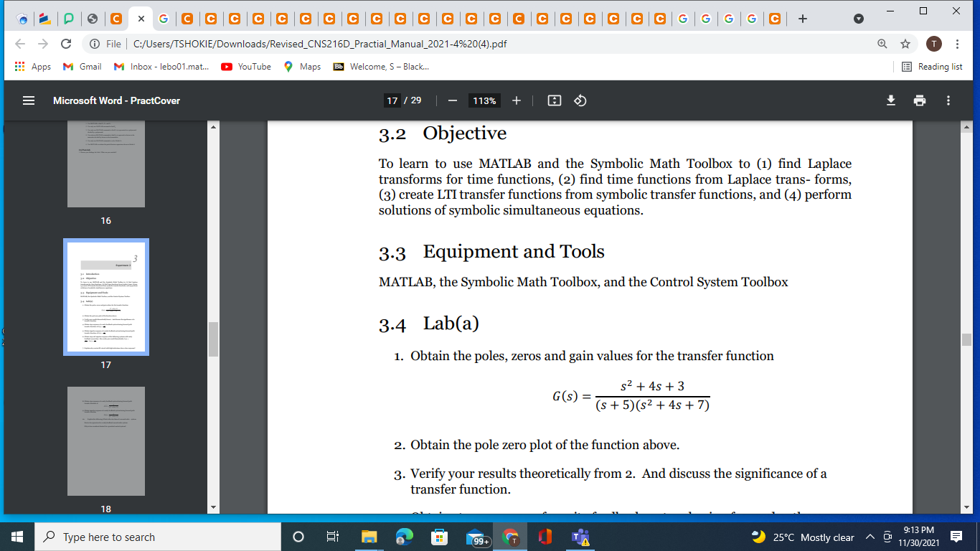Select the page 18 thumbnail
The height and width of the screenshot is (551, 980).
click(x=105, y=441)
